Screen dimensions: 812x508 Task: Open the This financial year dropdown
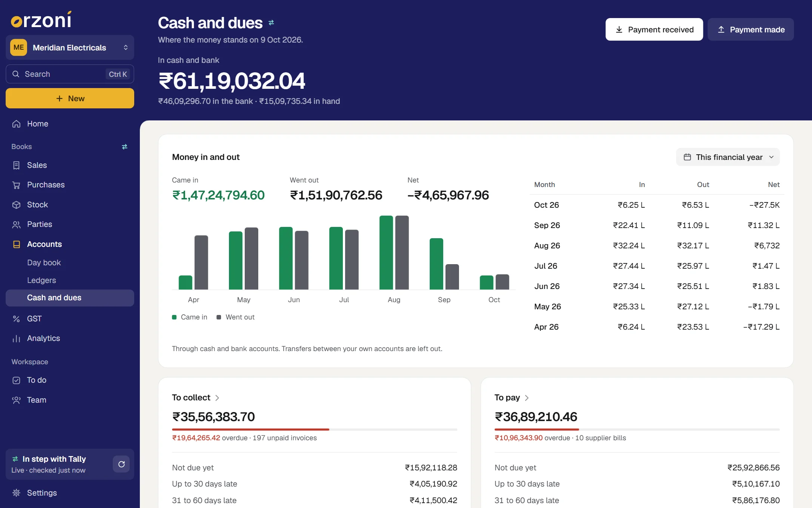pos(728,157)
